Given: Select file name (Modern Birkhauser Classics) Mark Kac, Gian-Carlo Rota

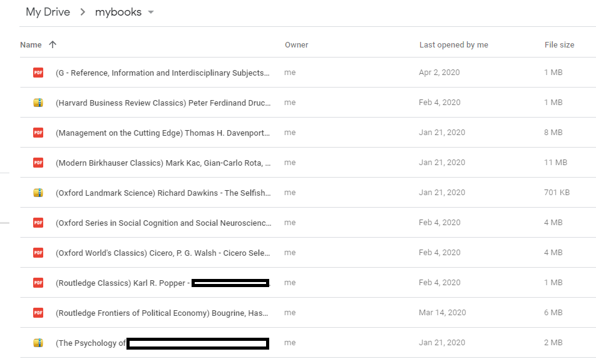Looking at the screenshot, I should point(163,163).
